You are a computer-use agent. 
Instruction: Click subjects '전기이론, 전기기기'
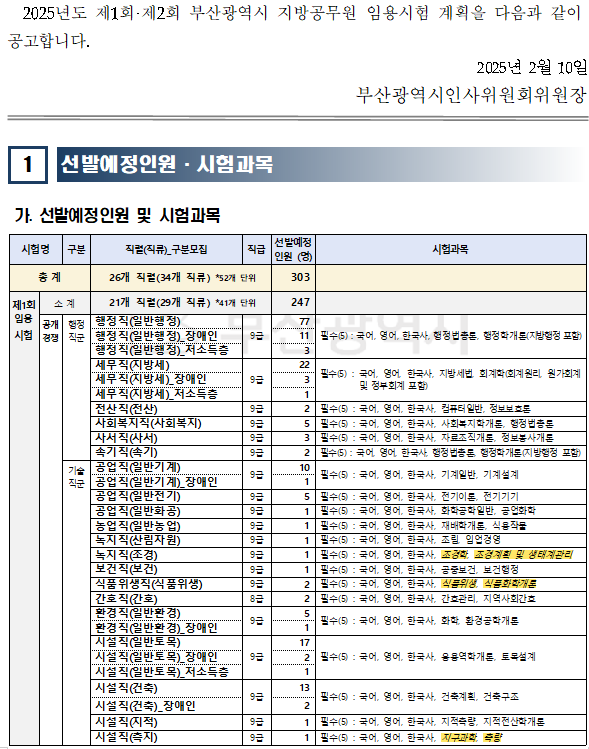pyautogui.click(x=480, y=497)
